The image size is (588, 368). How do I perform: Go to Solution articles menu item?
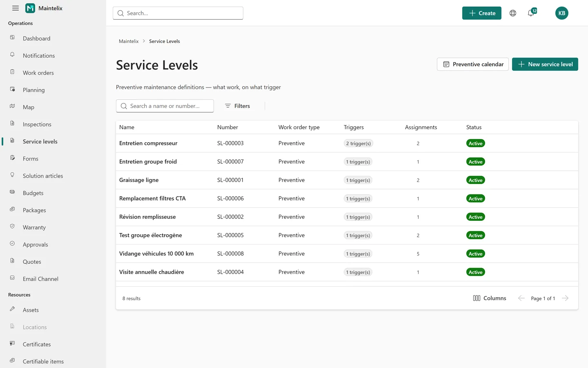pyautogui.click(x=53, y=176)
